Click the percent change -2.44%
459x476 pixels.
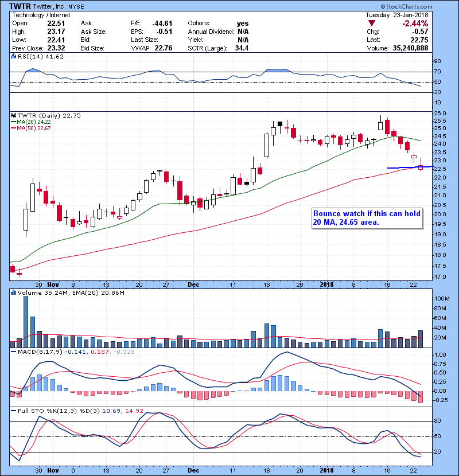coord(415,24)
